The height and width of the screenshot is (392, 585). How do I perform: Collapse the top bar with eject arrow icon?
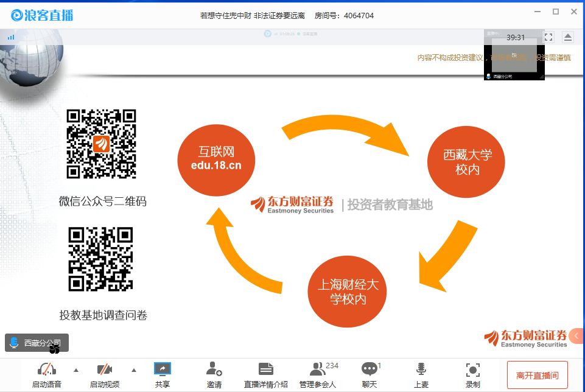tap(567, 37)
